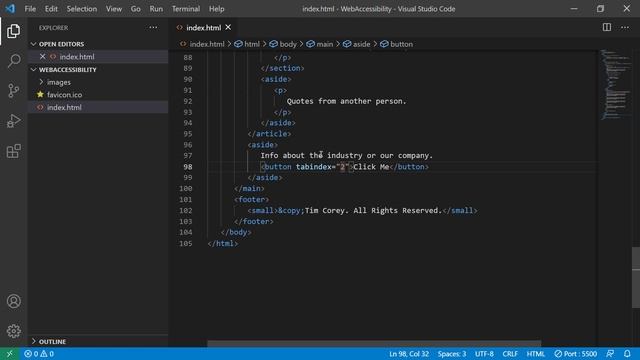Click Ln 98, Col 32 in status bar
The height and width of the screenshot is (360, 640).
click(409, 354)
